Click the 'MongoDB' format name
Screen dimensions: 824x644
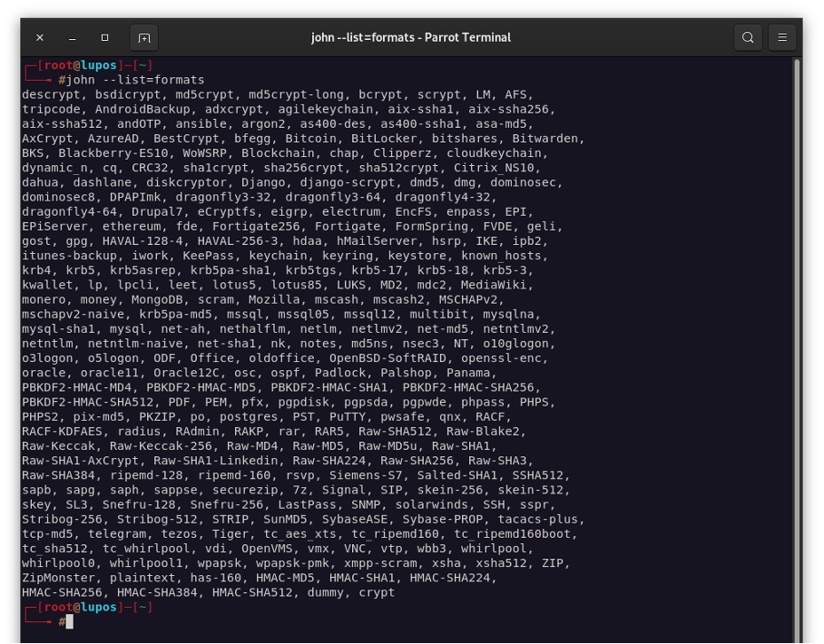click(157, 300)
